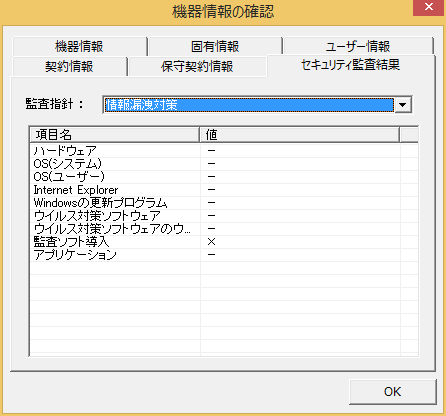Click the － value for Internet Explorer

[x=211, y=190]
